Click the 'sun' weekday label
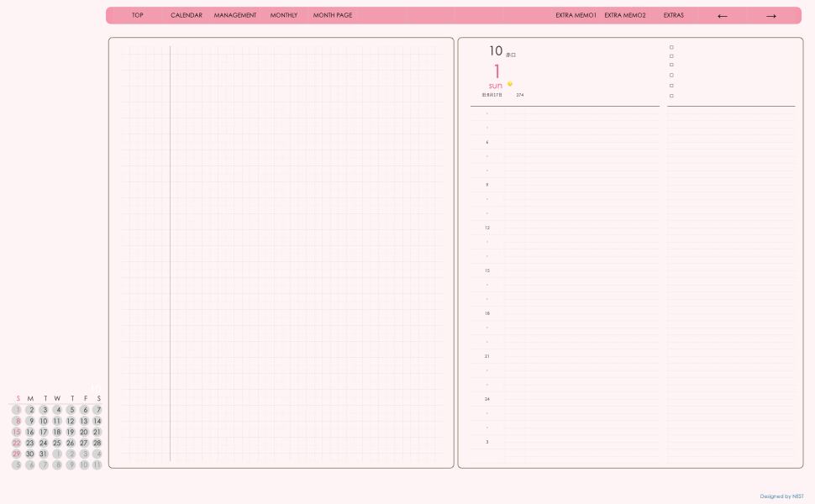The image size is (815, 504). 496,86
